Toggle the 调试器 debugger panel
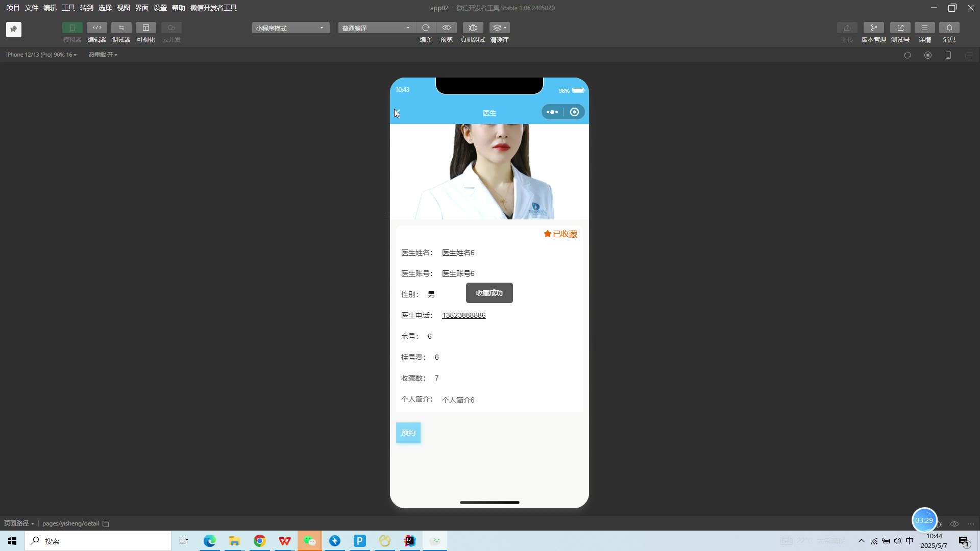This screenshot has height=551, width=980. (x=121, y=28)
